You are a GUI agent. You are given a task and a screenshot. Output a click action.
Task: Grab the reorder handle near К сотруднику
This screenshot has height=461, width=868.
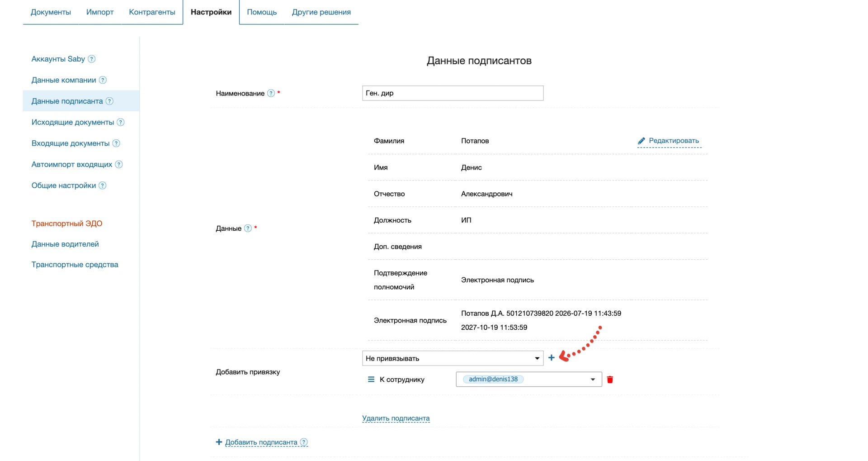pyautogui.click(x=371, y=380)
